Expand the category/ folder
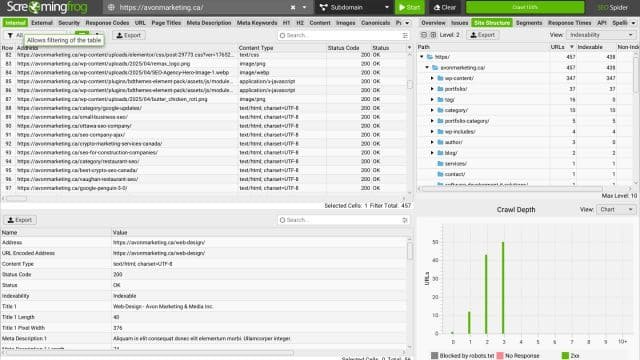 [x=432, y=110]
